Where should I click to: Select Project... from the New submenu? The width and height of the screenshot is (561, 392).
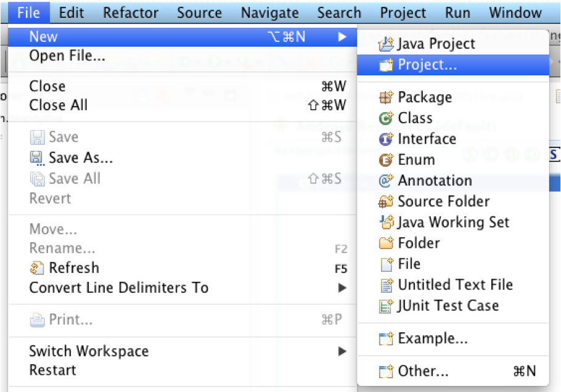tap(427, 65)
